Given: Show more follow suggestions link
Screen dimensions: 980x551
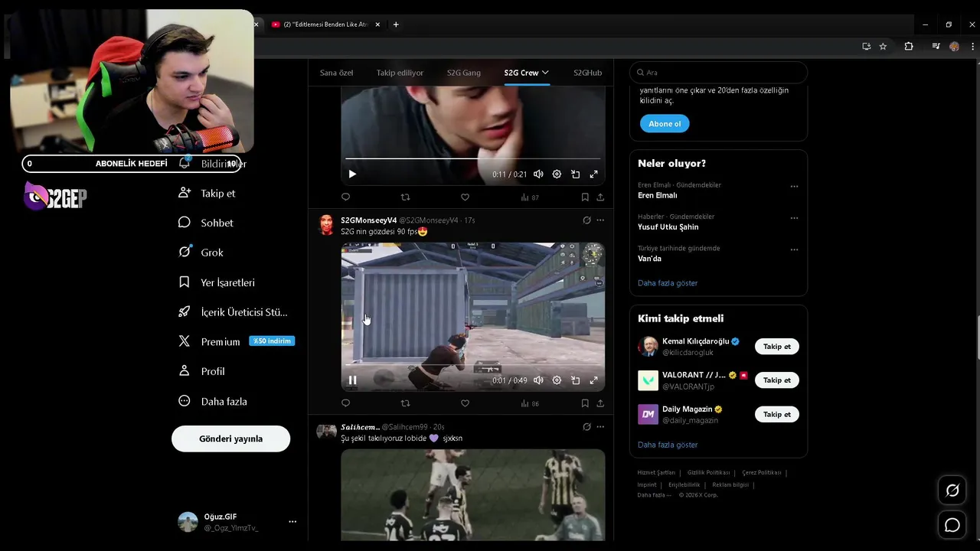Looking at the screenshot, I should (x=668, y=445).
